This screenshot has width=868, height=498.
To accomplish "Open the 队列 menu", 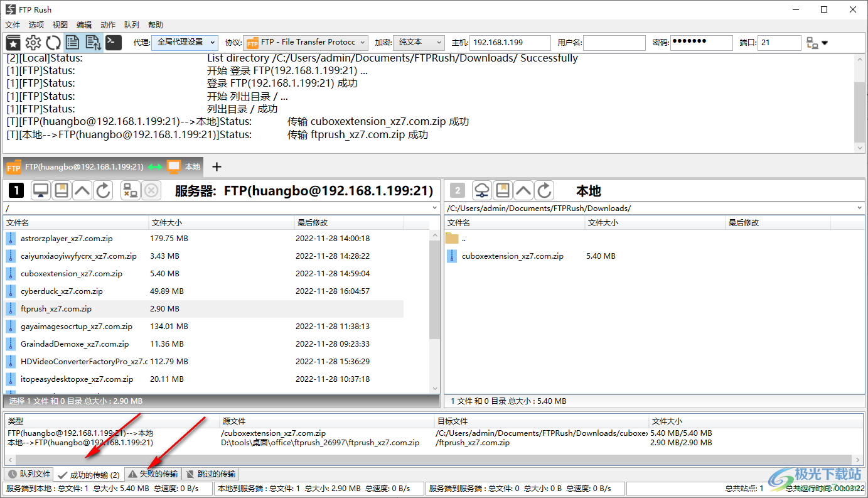I will 132,25.
